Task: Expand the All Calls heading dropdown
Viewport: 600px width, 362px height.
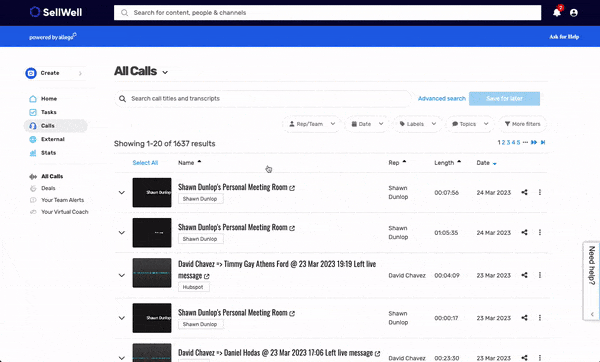Action: click(x=165, y=72)
